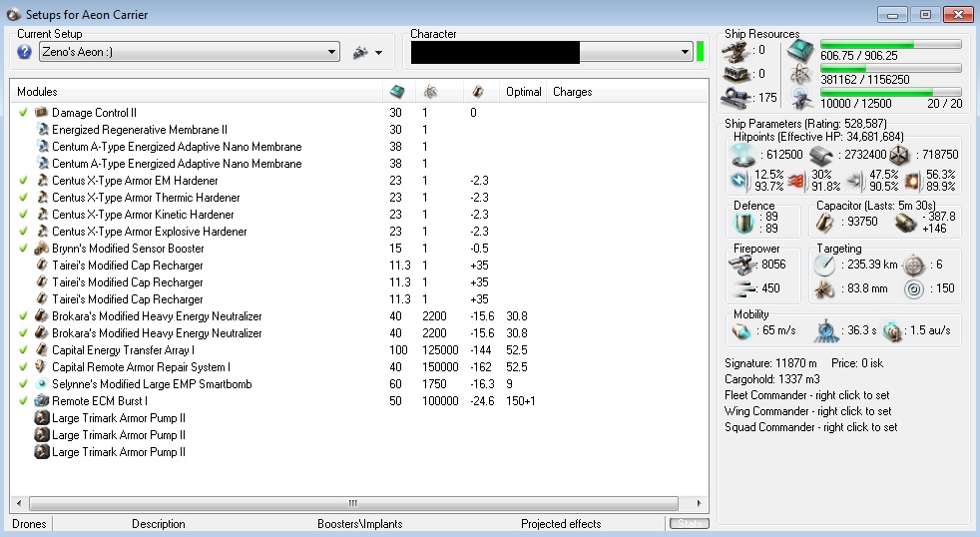Click the capacitor amount icon showing 93750
Screen dimensions: 980x537
pos(825,222)
